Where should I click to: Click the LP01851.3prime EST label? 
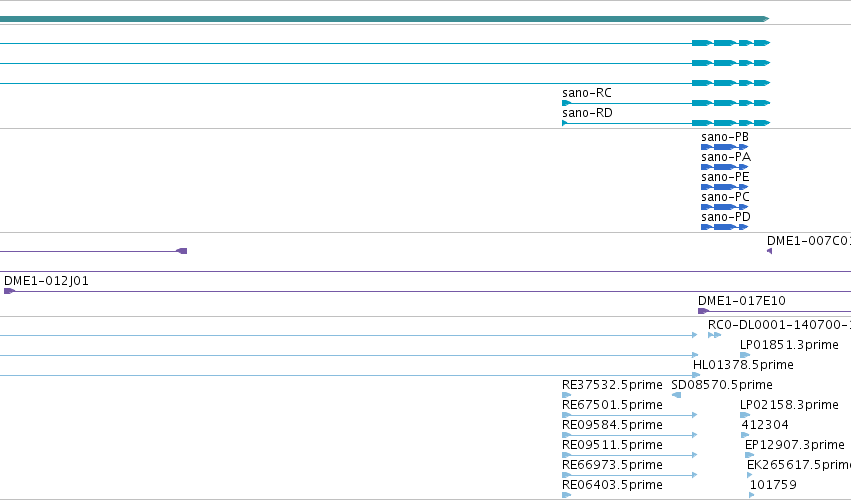pyautogui.click(x=789, y=345)
